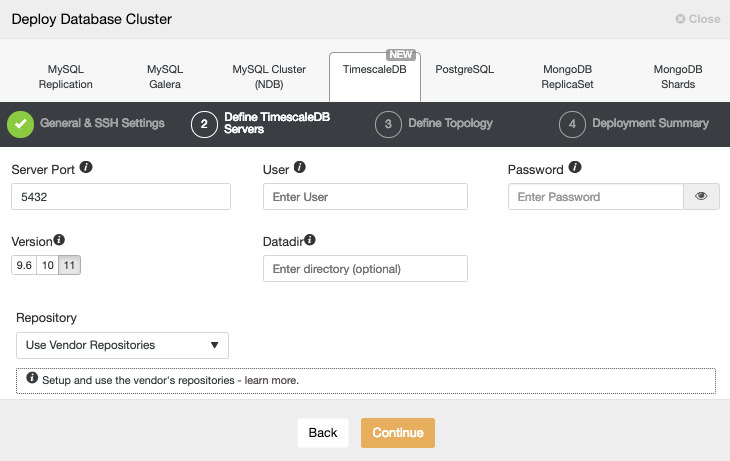This screenshot has width=730, height=461.
Task: Switch to the PostgreSQL tab
Action: coord(464,69)
